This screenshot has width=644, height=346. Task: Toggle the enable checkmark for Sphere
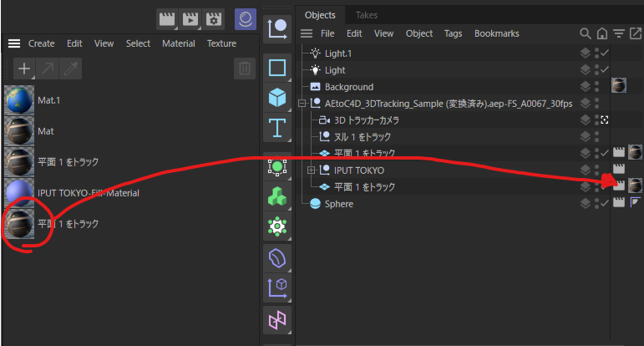tap(605, 204)
